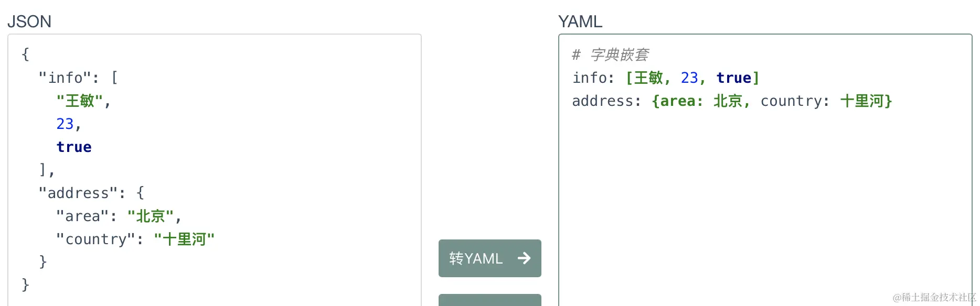The height and width of the screenshot is (306, 980).
Task: Click the YAML panel heading label
Action: [x=580, y=21]
